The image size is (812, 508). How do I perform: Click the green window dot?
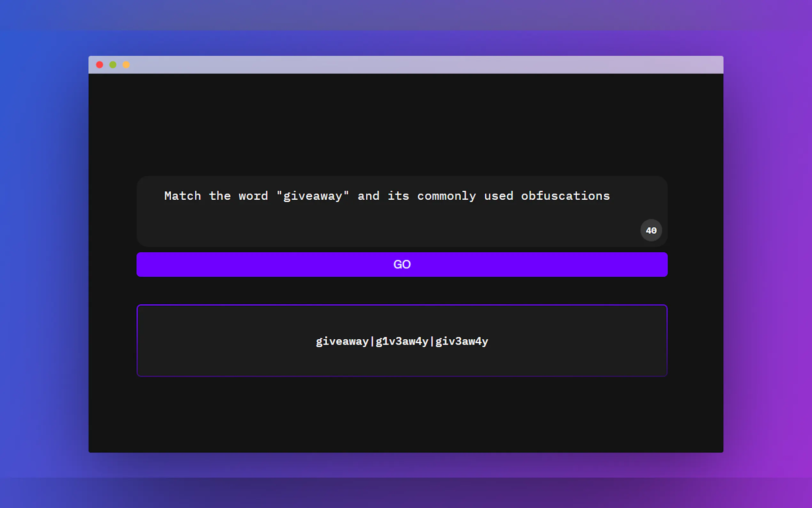click(x=113, y=65)
